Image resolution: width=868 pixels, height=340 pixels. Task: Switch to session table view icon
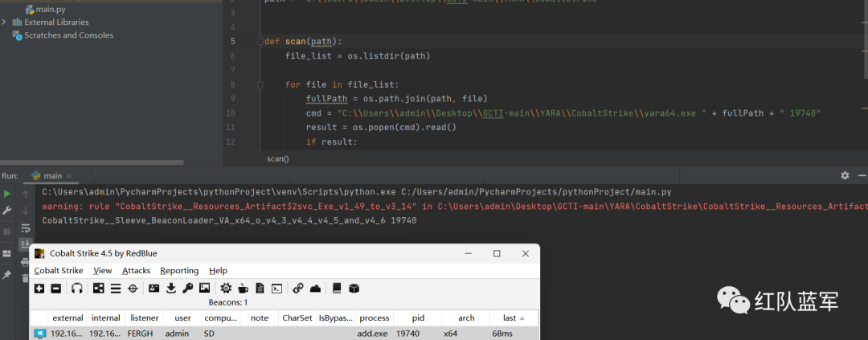click(x=115, y=288)
